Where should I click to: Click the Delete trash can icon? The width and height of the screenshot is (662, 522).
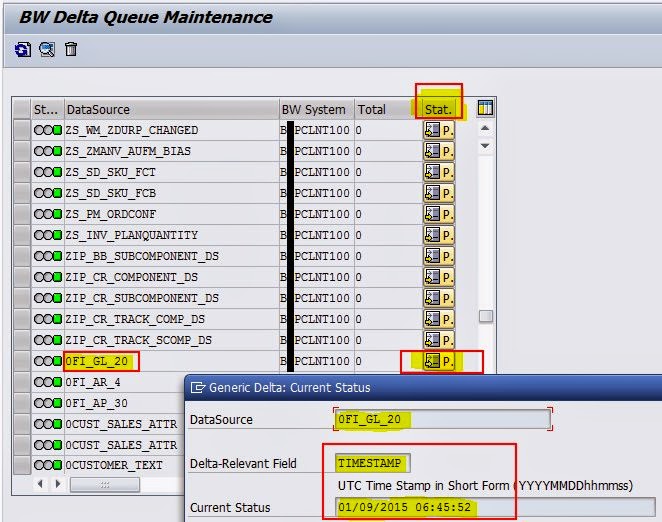point(71,49)
